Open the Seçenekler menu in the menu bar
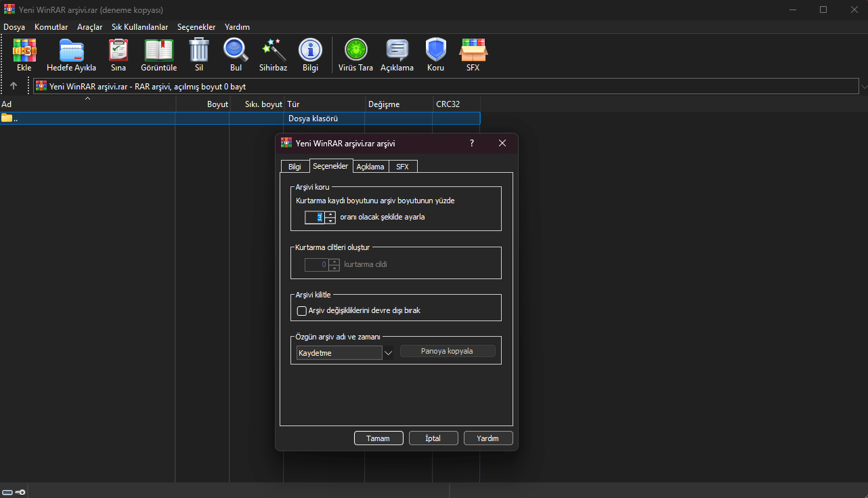The width and height of the screenshot is (868, 498). (196, 27)
